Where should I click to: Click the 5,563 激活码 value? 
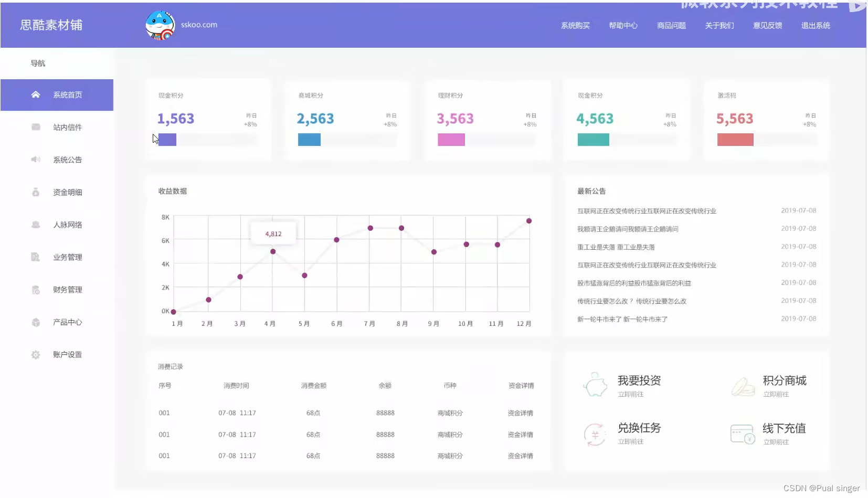click(735, 119)
